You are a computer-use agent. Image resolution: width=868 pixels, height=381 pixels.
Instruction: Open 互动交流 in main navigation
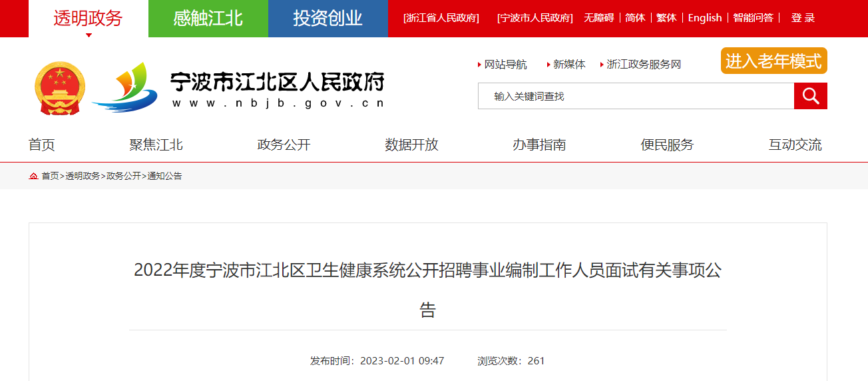point(795,145)
